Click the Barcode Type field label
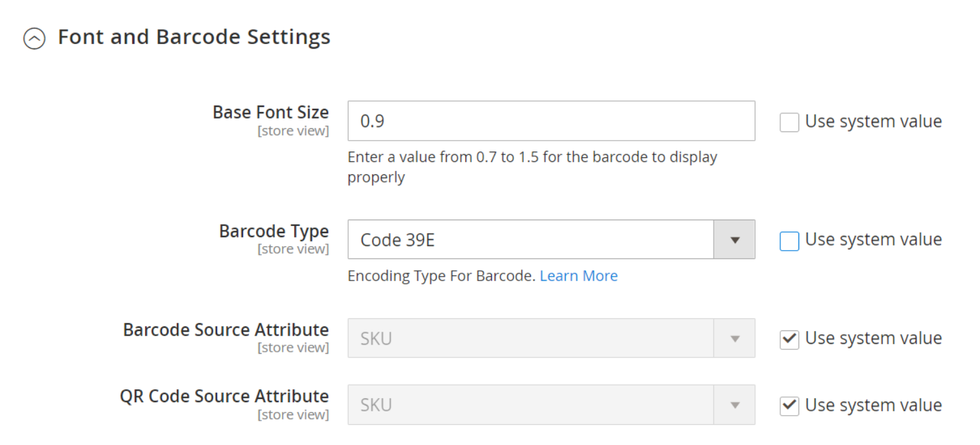 pos(274,231)
